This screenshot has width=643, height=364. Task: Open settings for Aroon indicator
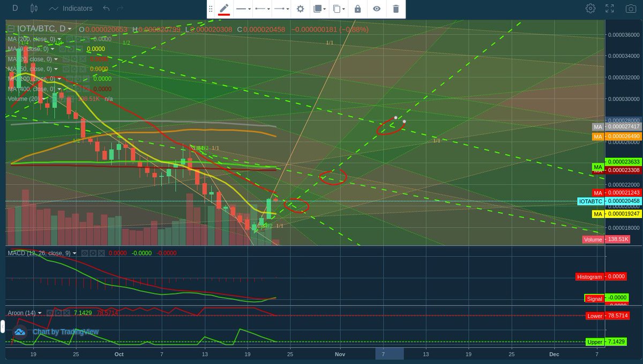[x=58, y=312]
